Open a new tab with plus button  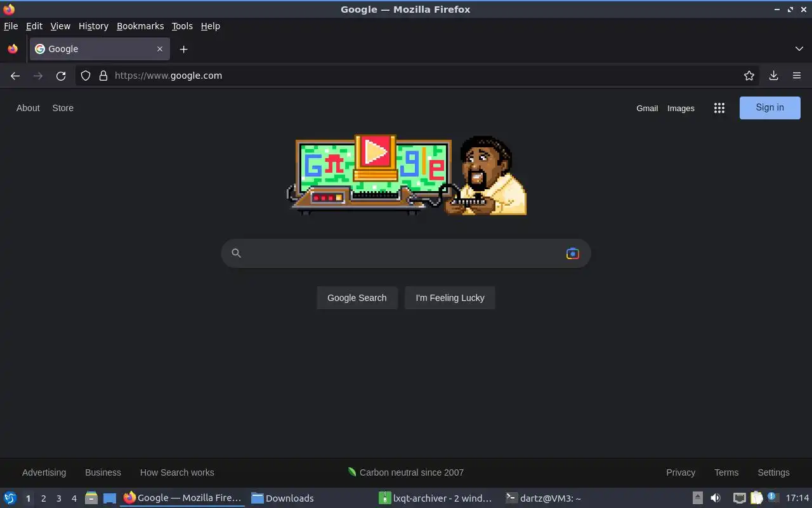tap(183, 49)
